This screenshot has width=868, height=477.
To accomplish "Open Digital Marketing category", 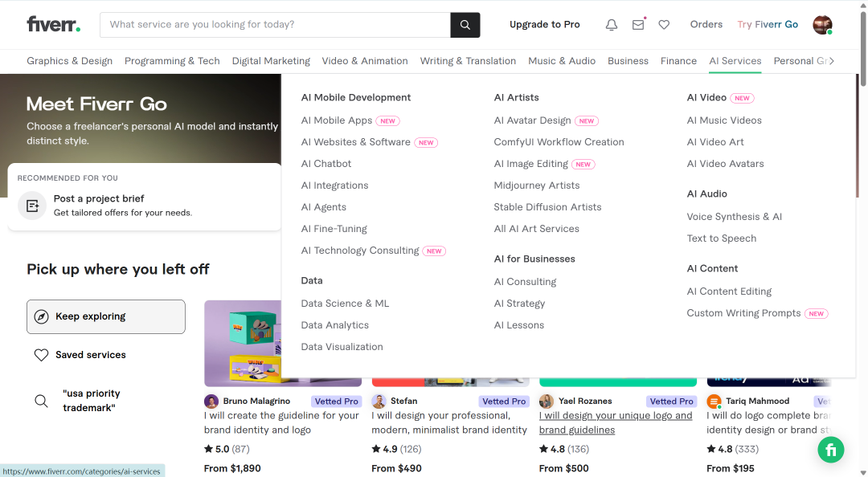I will click(271, 61).
